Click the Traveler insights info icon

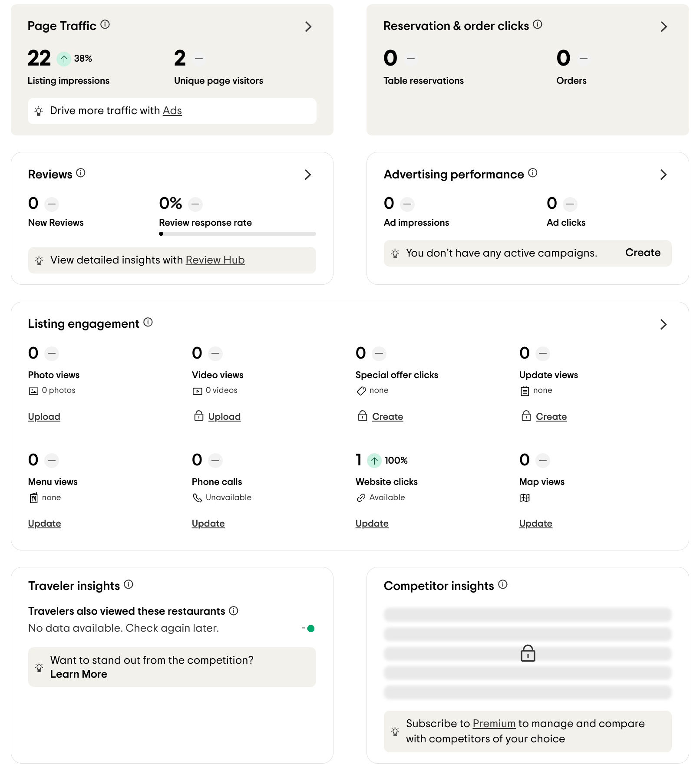click(129, 584)
